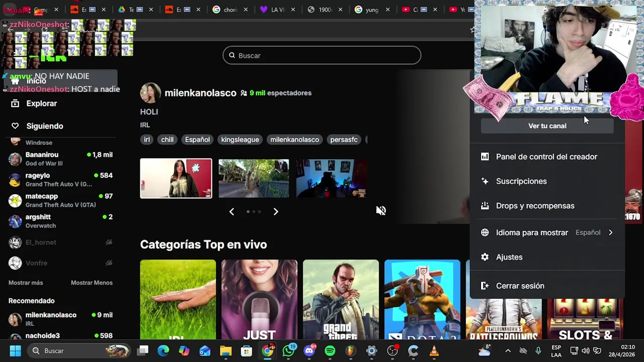Unmute the featured stream with the speaker icon
Image resolution: width=644 pixels, height=362 pixels.
[381, 211]
